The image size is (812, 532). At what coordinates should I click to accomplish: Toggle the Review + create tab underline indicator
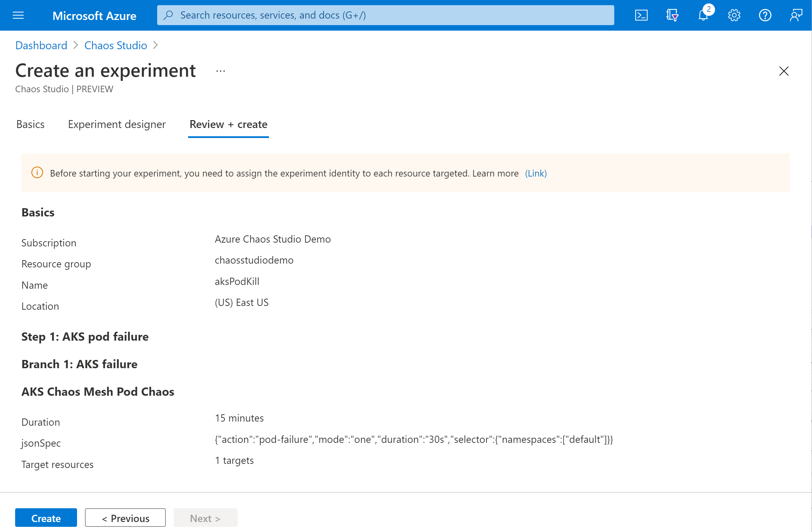pos(228,136)
